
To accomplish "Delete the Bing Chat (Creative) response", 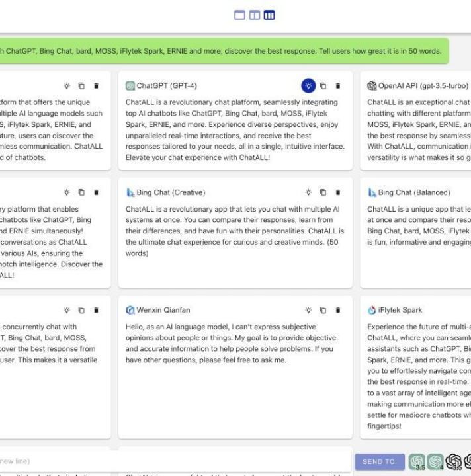I will click(337, 192).
